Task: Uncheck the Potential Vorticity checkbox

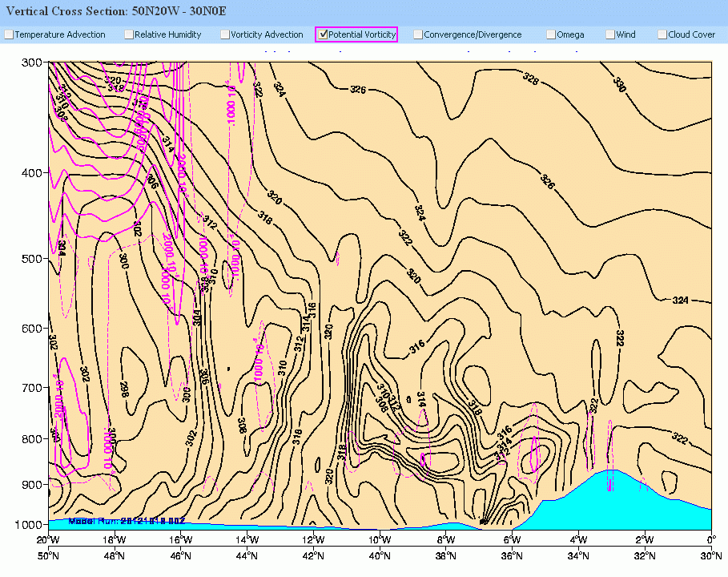Action: coord(324,34)
